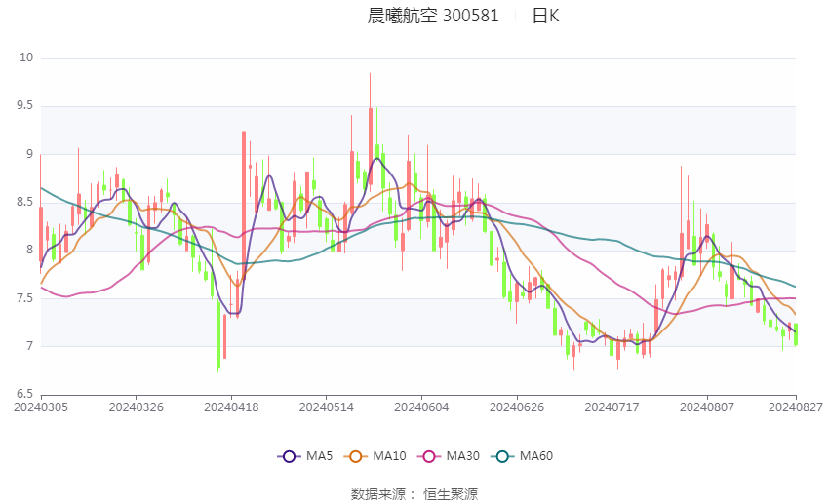Screen dimensions: 829x504
Task: Click the x-axis date 20240326
Action: point(136,407)
